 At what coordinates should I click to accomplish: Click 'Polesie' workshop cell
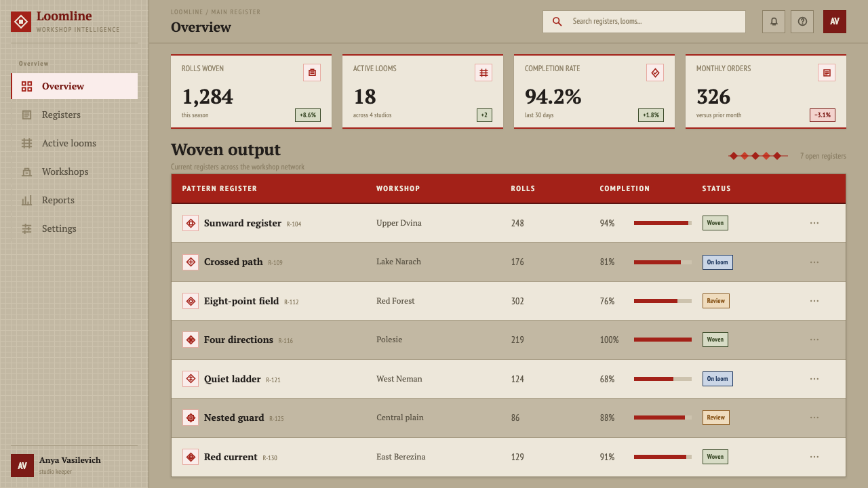point(389,340)
